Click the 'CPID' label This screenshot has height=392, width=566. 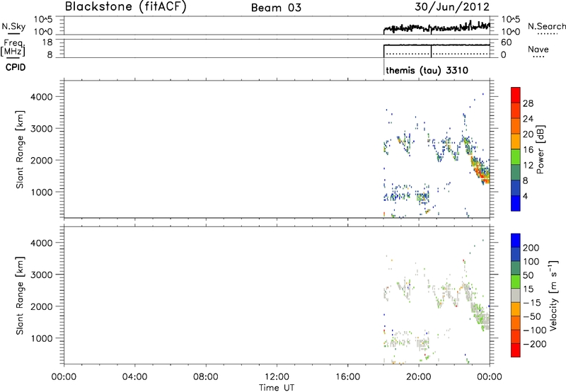(16, 67)
